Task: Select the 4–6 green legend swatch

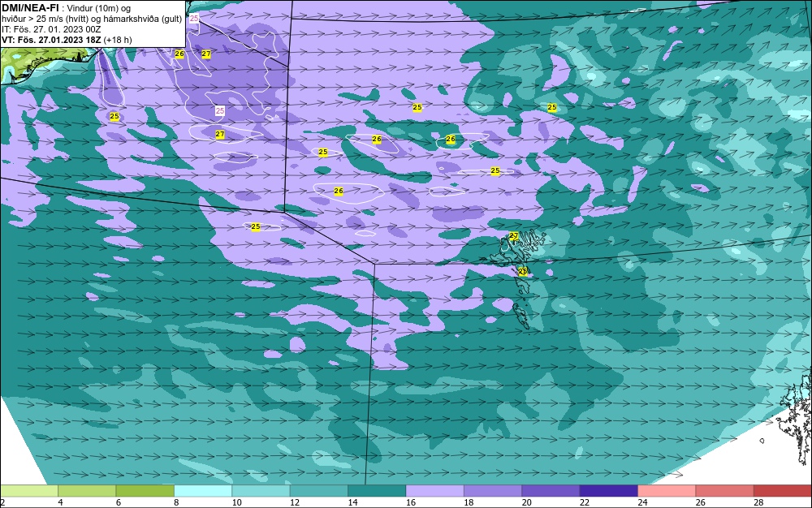Action: (x=87, y=491)
